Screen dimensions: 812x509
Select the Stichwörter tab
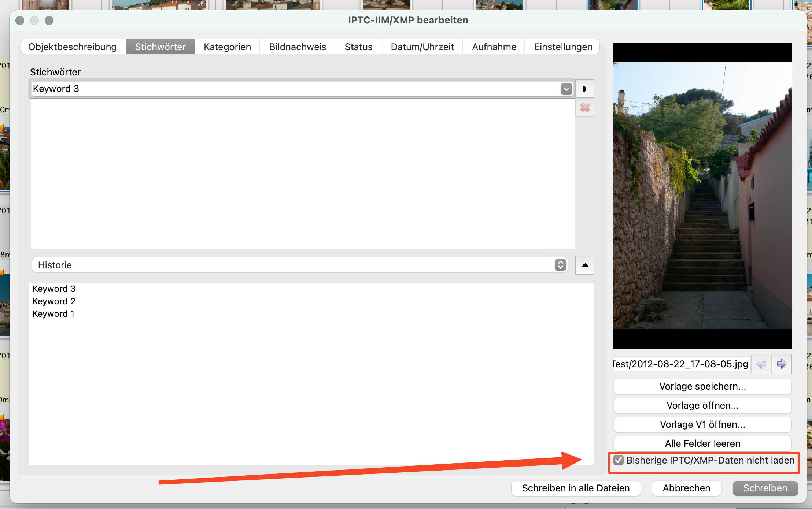(x=160, y=47)
